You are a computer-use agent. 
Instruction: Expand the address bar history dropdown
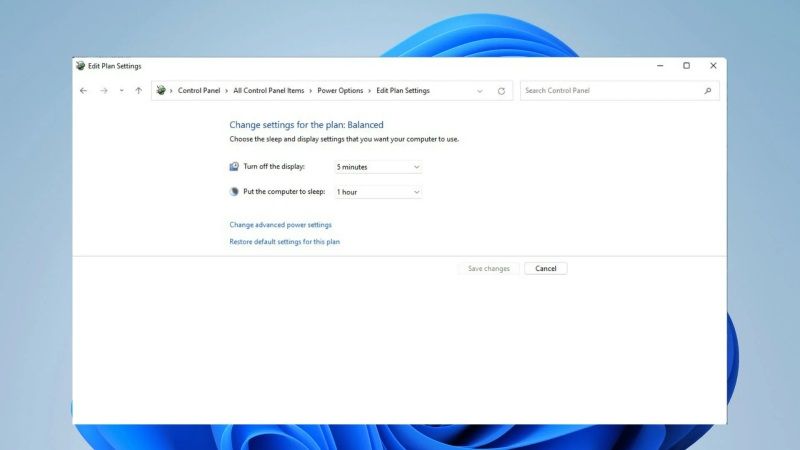coord(480,91)
